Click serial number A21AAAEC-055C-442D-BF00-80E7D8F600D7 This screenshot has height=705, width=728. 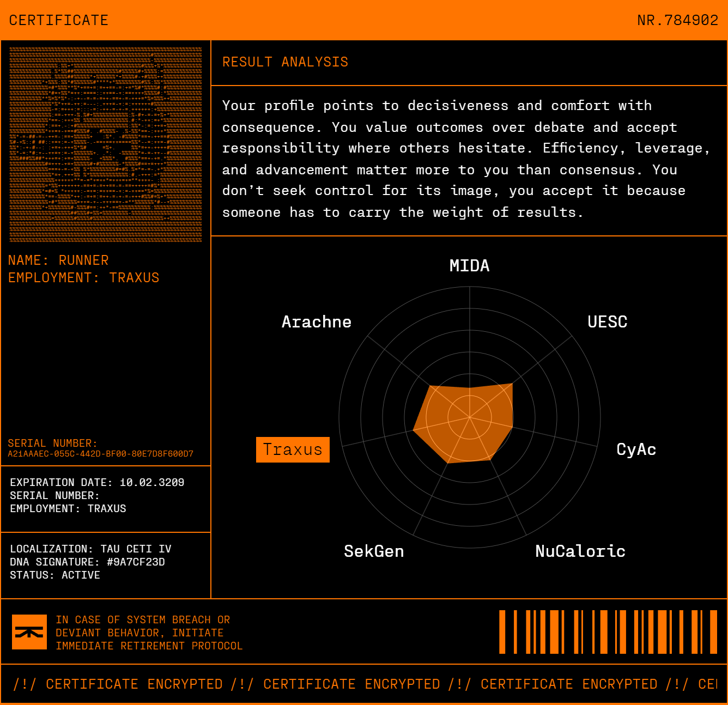click(101, 454)
